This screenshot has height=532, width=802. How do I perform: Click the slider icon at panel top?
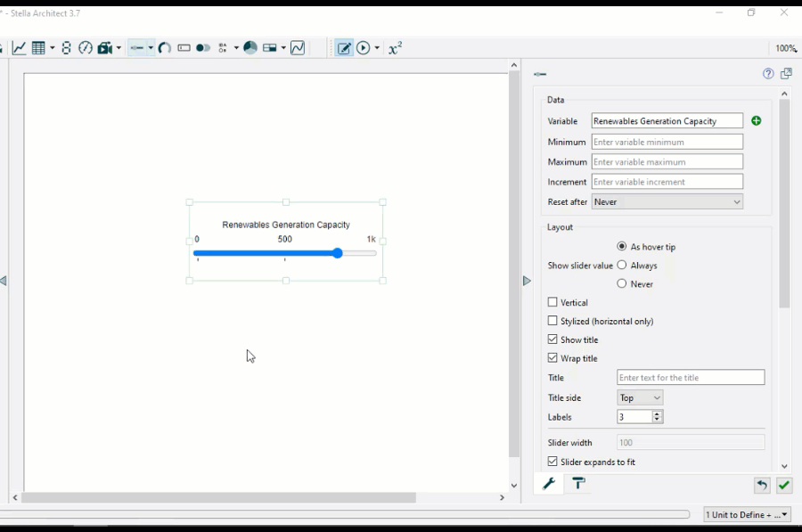(540, 74)
